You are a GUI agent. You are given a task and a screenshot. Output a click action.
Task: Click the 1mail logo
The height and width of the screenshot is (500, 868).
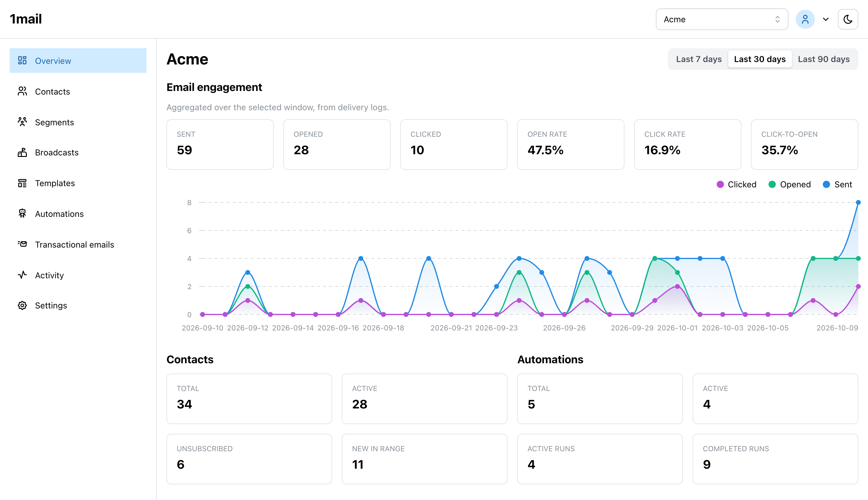26,19
